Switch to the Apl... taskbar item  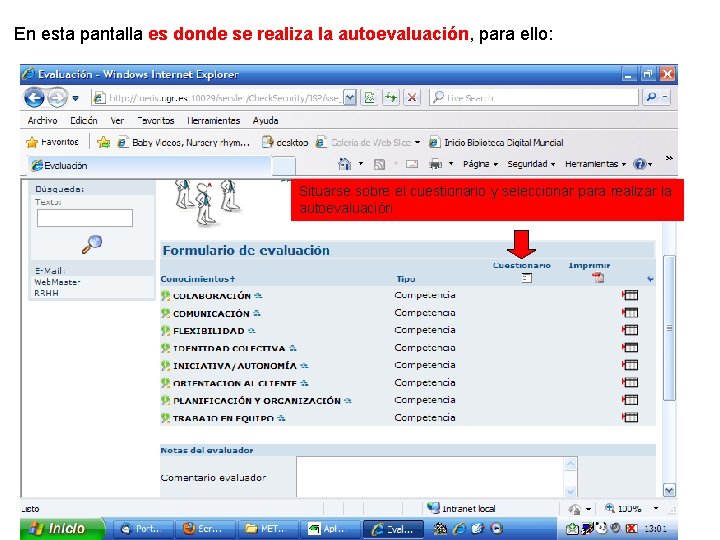tap(329, 529)
